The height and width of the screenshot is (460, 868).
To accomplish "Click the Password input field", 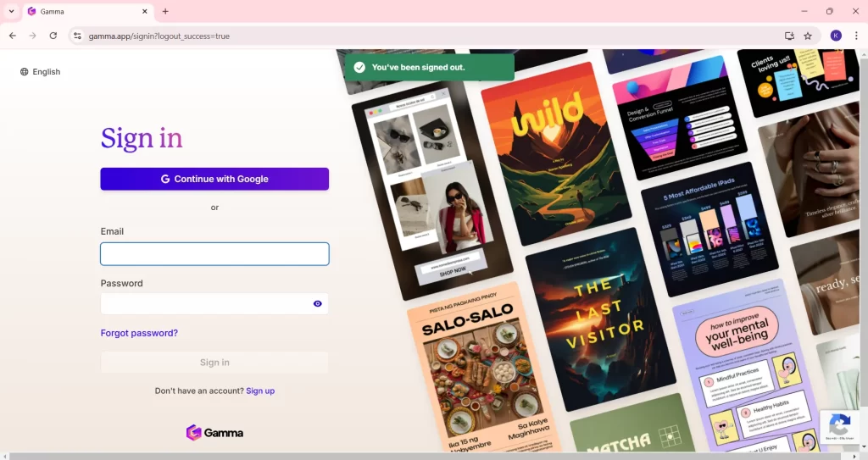I will click(203, 303).
